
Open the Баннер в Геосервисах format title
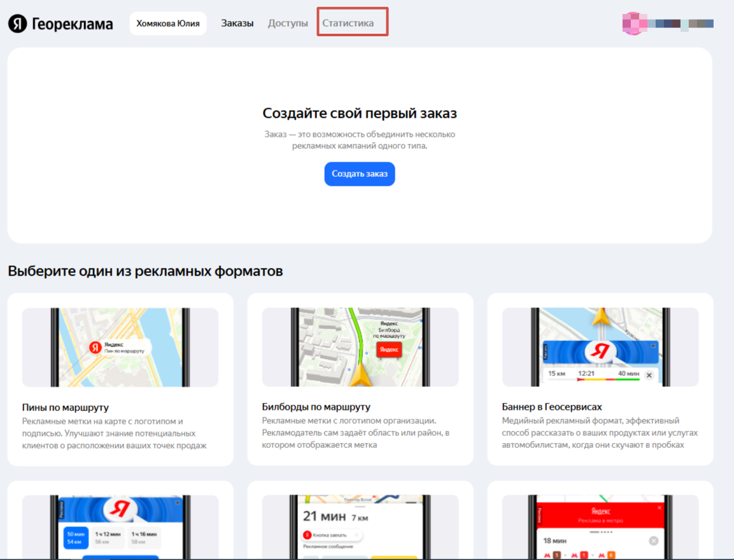coord(552,407)
